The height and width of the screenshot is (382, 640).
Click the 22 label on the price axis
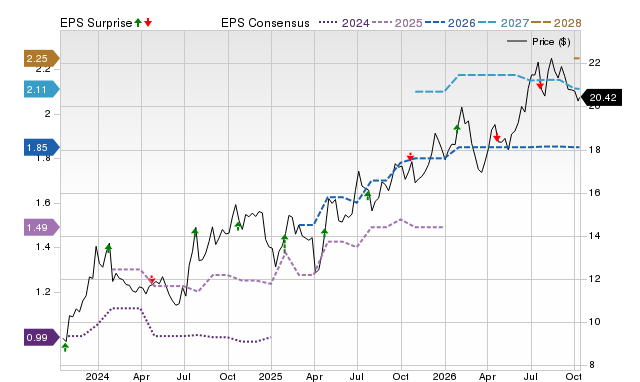(595, 62)
